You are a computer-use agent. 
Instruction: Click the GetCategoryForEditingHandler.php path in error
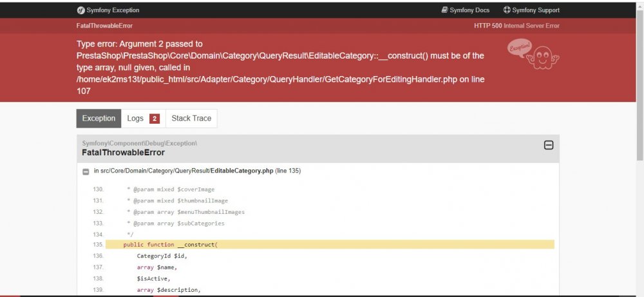pos(267,79)
